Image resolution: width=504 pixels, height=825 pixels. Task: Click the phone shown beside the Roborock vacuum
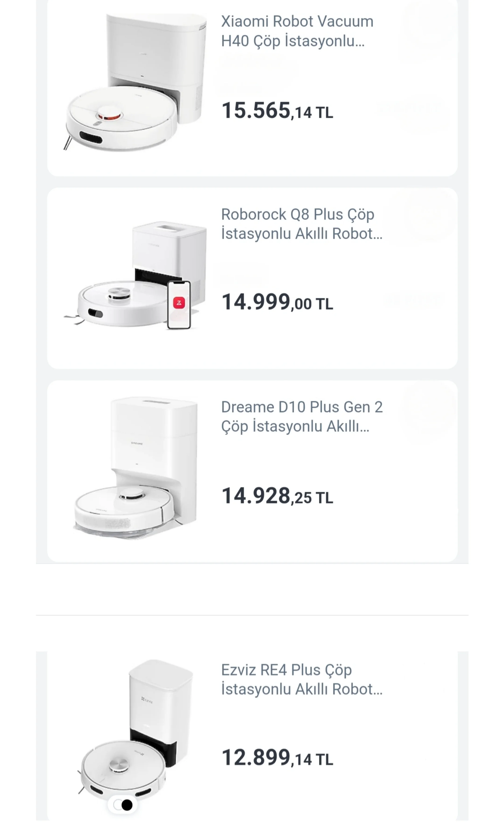point(179,305)
